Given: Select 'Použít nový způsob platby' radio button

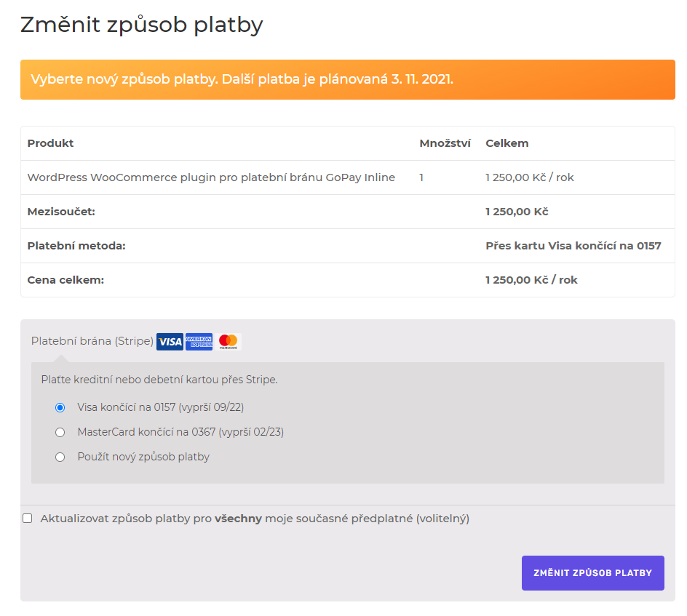Looking at the screenshot, I should click(x=60, y=457).
